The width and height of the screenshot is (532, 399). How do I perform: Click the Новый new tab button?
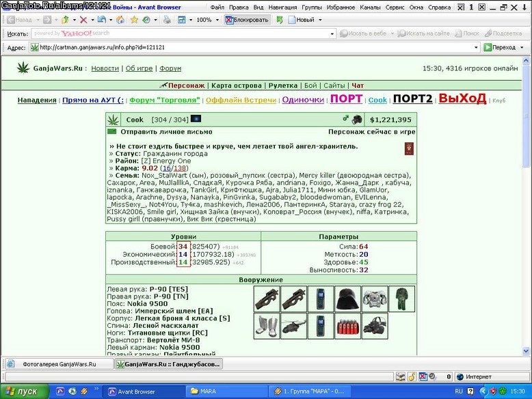tap(302, 20)
